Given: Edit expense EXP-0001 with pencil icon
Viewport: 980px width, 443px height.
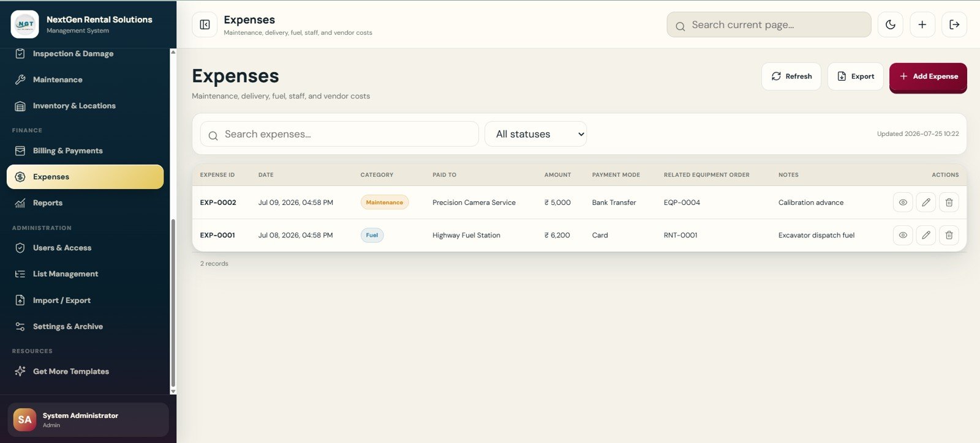Looking at the screenshot, I should pyautogui.click(x=926, y=235).
